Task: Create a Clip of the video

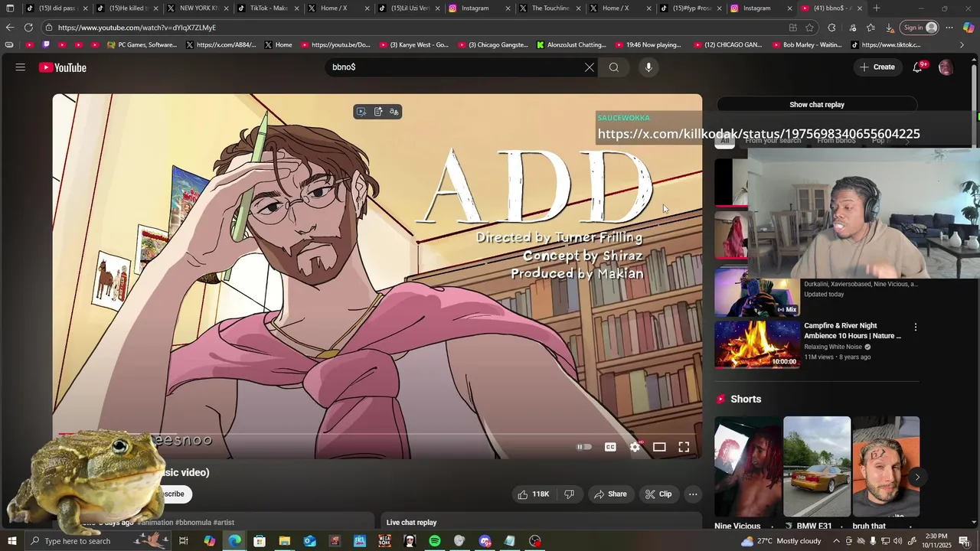Action: (658, 494)
